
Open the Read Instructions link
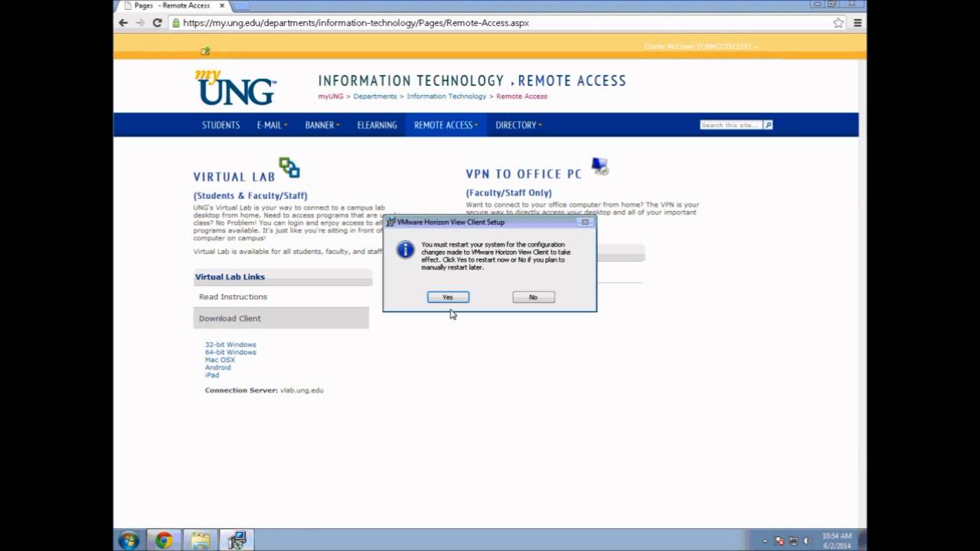point(233,297)
